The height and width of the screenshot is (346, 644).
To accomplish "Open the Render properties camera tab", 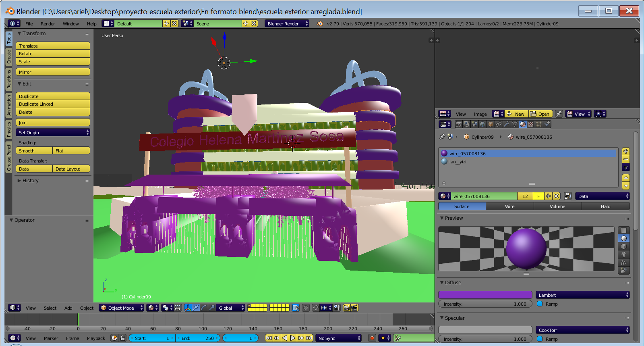I will (x=458, y=124).
